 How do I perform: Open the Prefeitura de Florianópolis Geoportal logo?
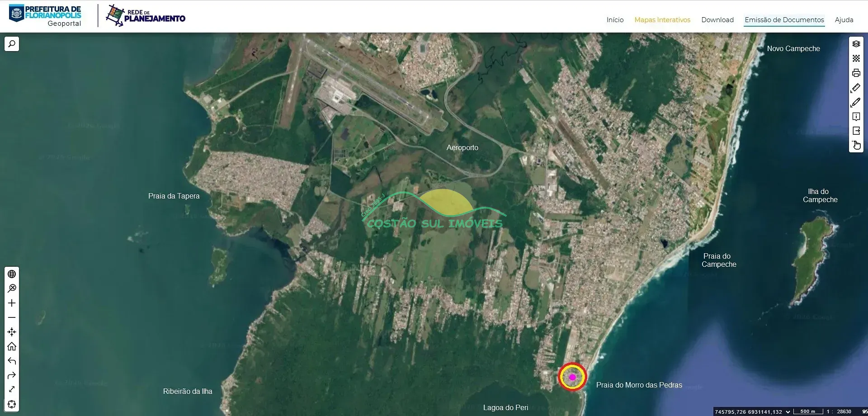click(45, 15)
